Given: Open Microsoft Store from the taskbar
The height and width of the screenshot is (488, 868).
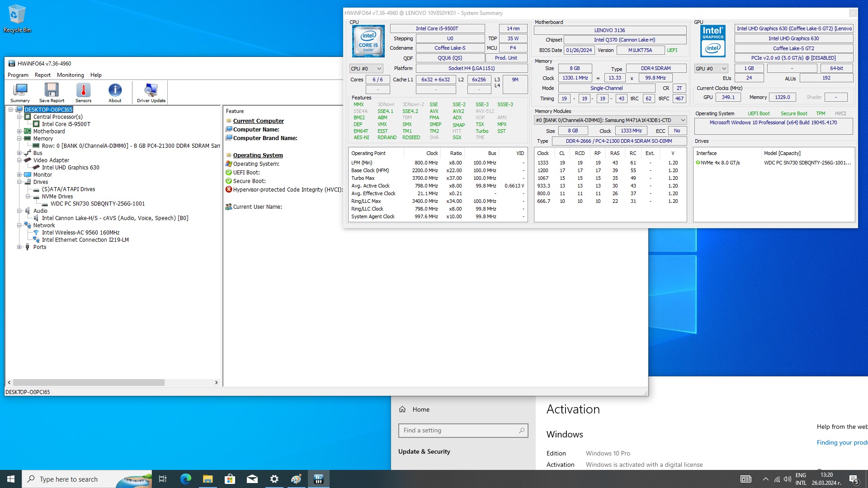Looking at the screenshot, I should tap(230, 479).
